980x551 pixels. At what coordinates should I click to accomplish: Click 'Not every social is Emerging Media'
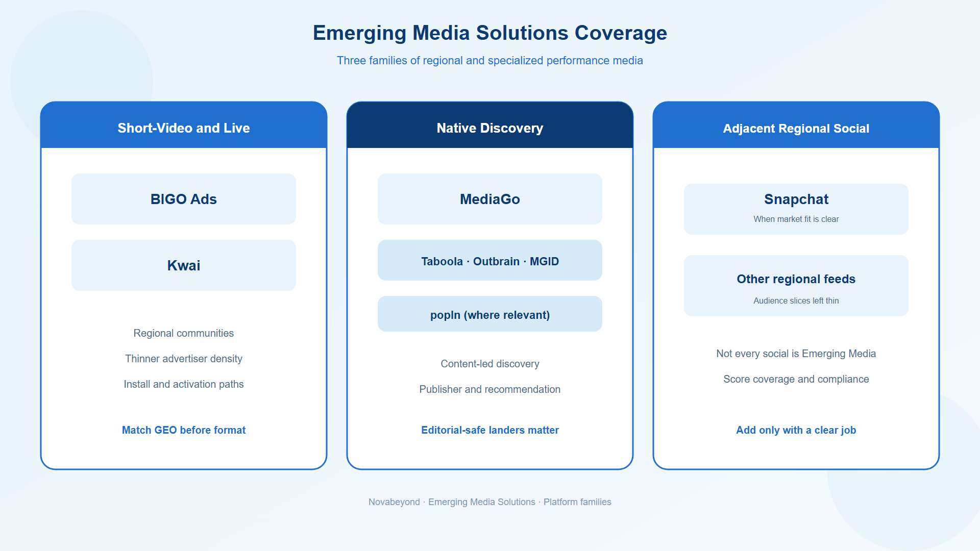point(796,354)
